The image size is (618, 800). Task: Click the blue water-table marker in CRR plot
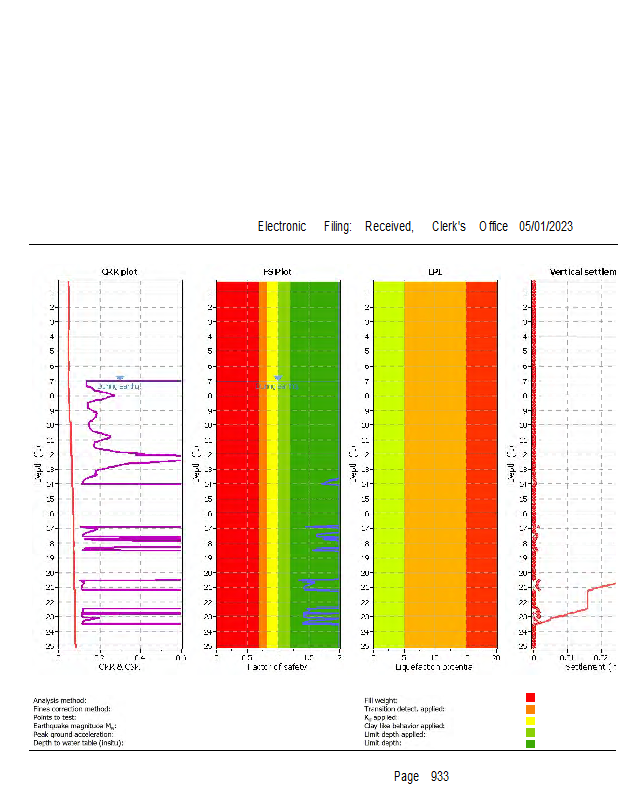click(x=120, y=378)
